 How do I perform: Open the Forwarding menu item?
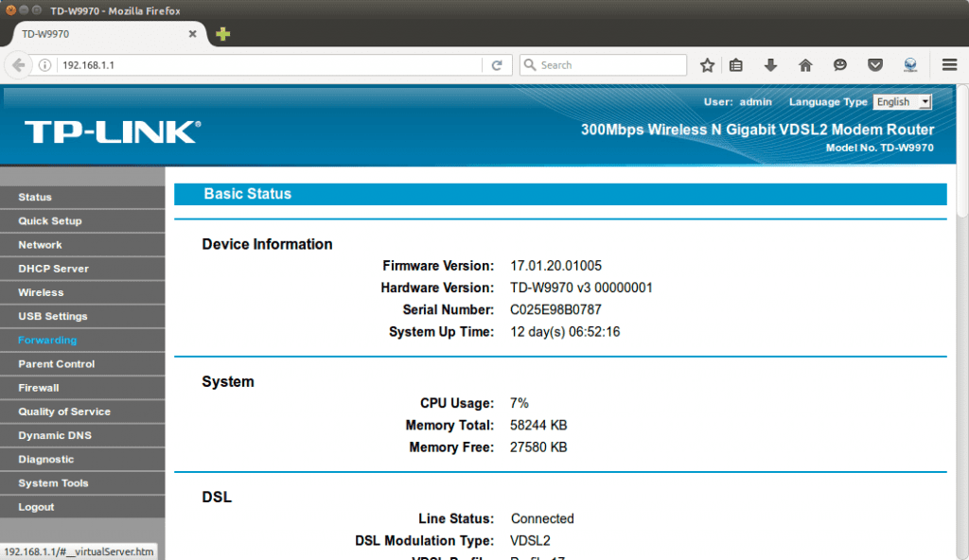(82, 340)
